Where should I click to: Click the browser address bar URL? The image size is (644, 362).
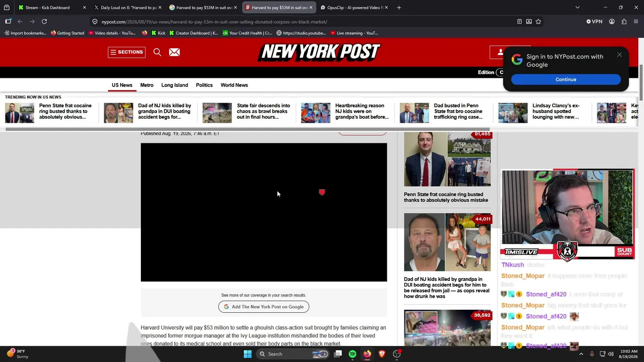[x=214, y=22]
